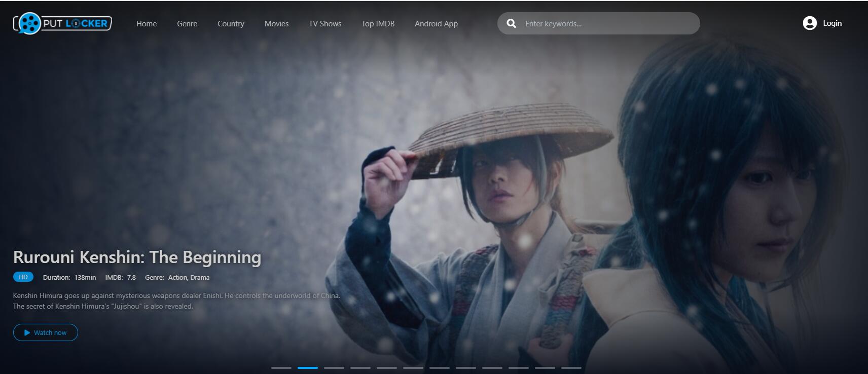
Task: Click the 138min duration text
Action: pos(85,277)
